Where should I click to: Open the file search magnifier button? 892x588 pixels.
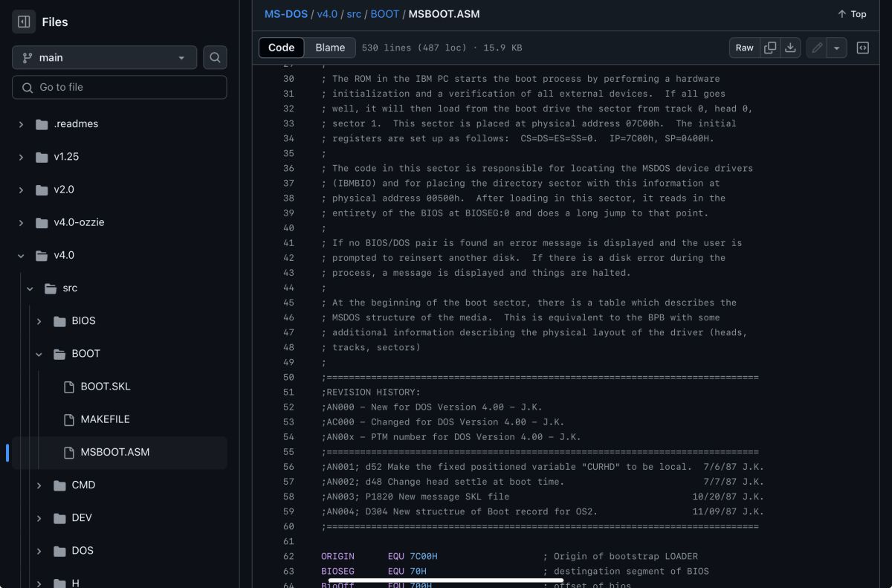click(215, 57)
